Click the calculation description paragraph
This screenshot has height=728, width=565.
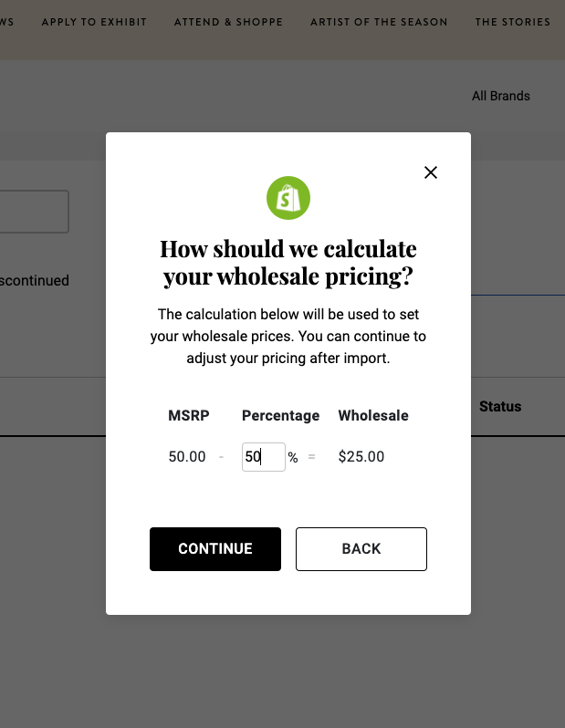coord(288,337)
